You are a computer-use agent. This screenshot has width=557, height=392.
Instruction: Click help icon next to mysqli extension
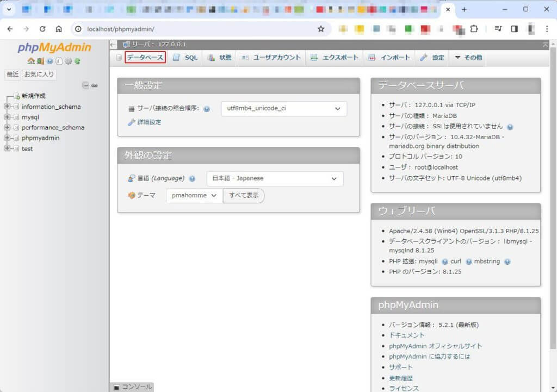pyautogui.click(x=444, y=262)
